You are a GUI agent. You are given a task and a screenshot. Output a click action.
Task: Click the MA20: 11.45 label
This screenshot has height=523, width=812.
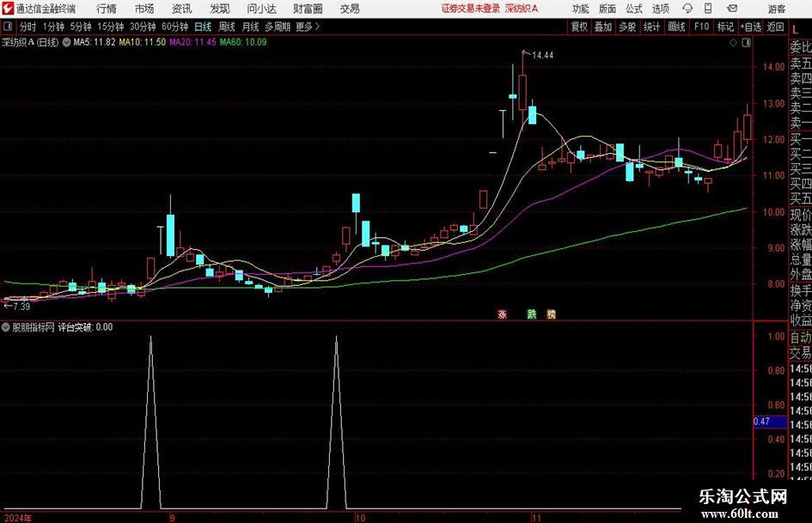point(192,42)
